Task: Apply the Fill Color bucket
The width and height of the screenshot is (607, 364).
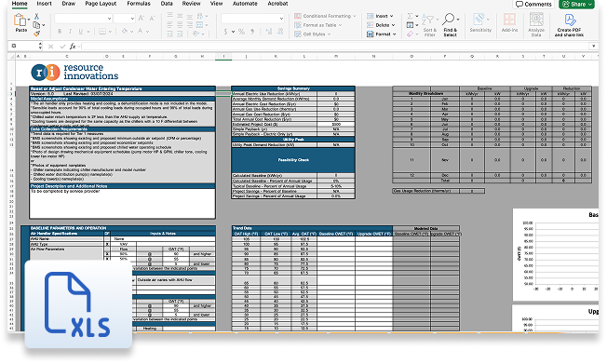Action: coord(125,32)
